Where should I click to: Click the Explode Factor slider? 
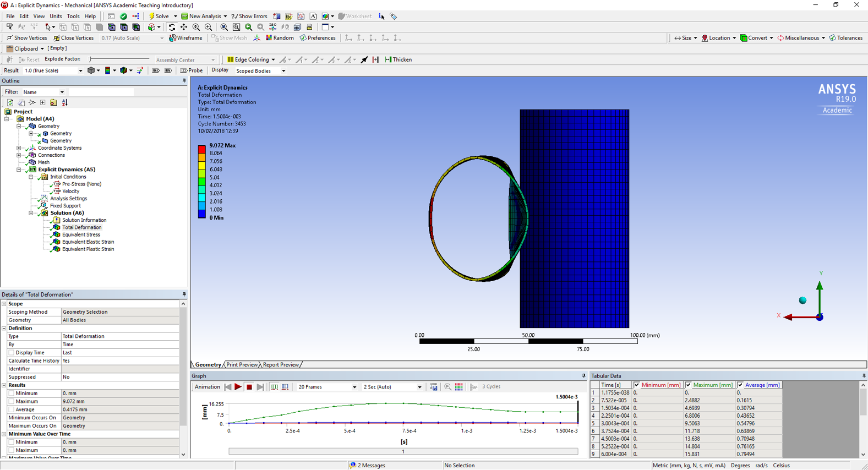click(119, 59)
